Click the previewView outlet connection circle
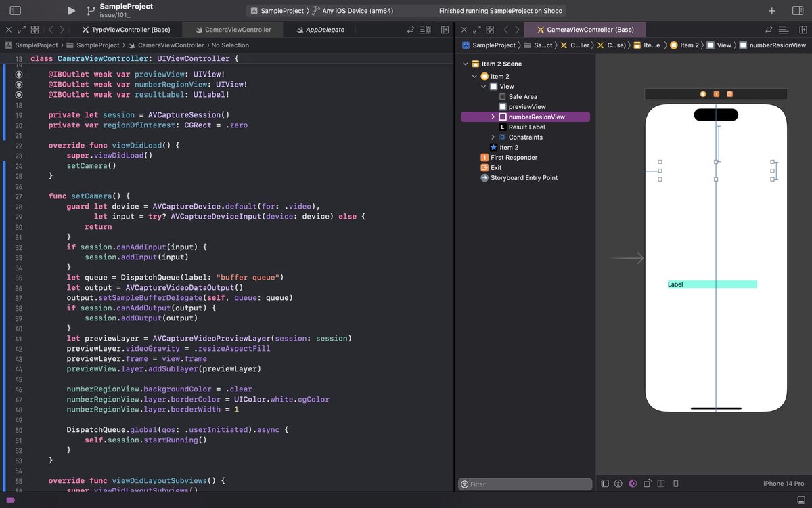Viewport: 812px width, 508px height. pos(19,75)
